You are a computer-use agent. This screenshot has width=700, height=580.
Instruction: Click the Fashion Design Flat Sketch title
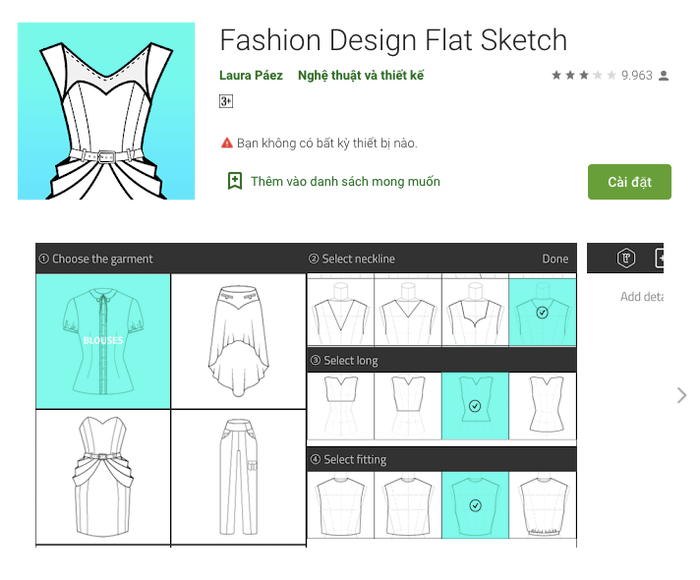pyautogui.click(x=393, y=40)
